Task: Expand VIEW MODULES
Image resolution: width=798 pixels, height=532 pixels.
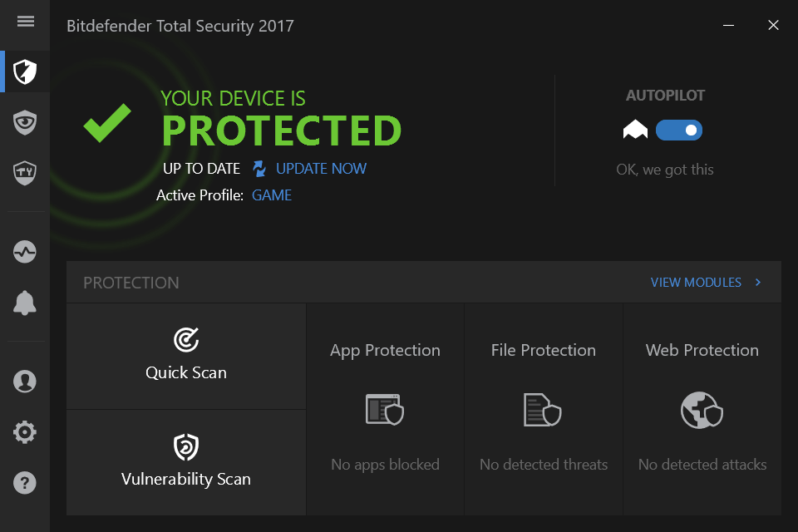Action: (696, 283)
